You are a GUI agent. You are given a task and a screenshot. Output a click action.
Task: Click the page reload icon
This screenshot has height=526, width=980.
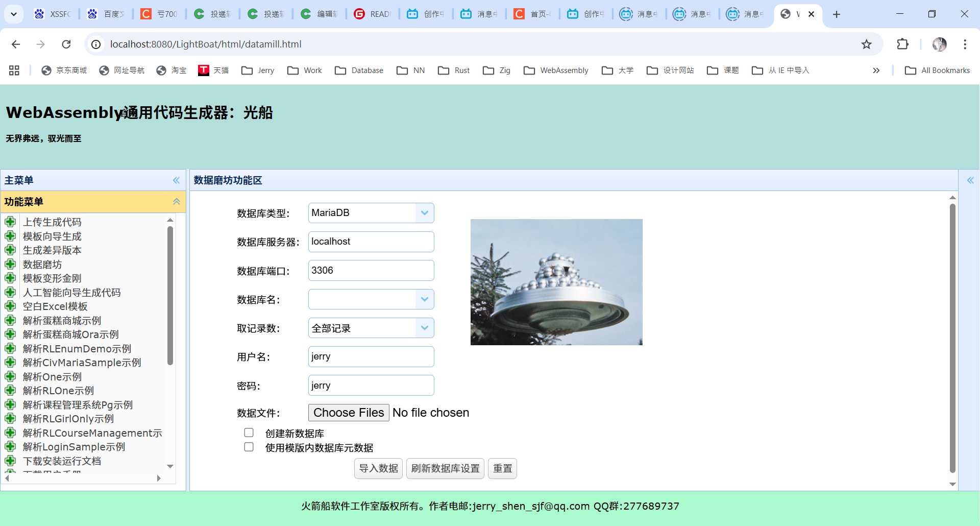tap(66, 44)
